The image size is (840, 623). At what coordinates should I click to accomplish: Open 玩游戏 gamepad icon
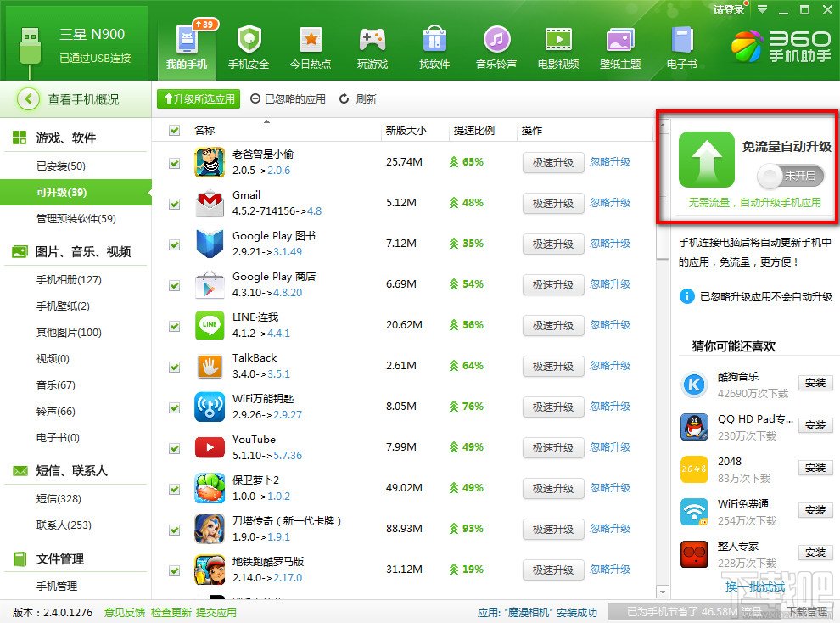[372, 39]
